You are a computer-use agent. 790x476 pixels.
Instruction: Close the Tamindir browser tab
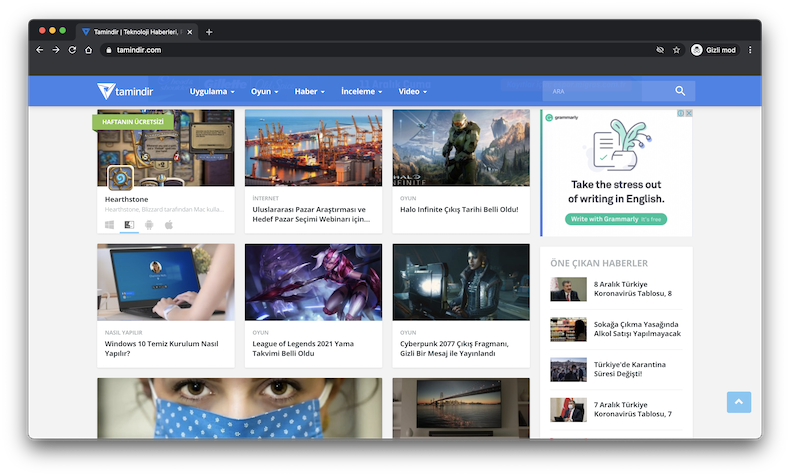click(189, 32)
